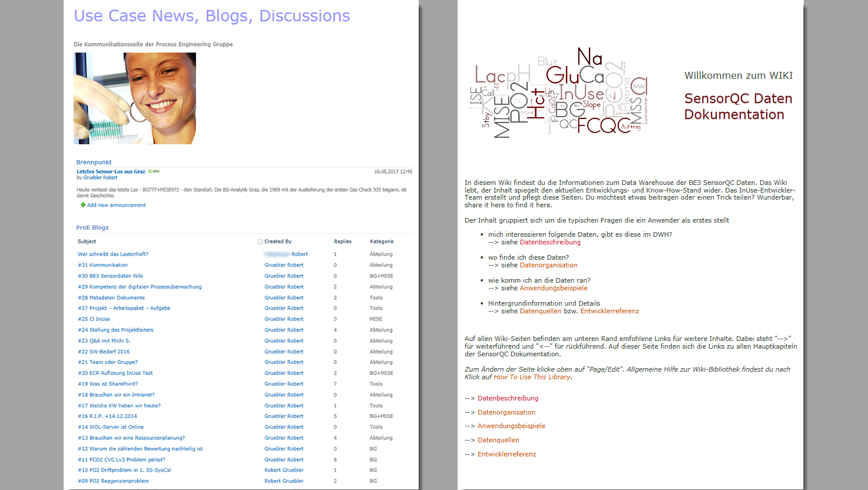The image size is (868, 490).
Task: Open #10 PO2 Driftproblem in 1. SS-SysCal
Action: (124, 470)
